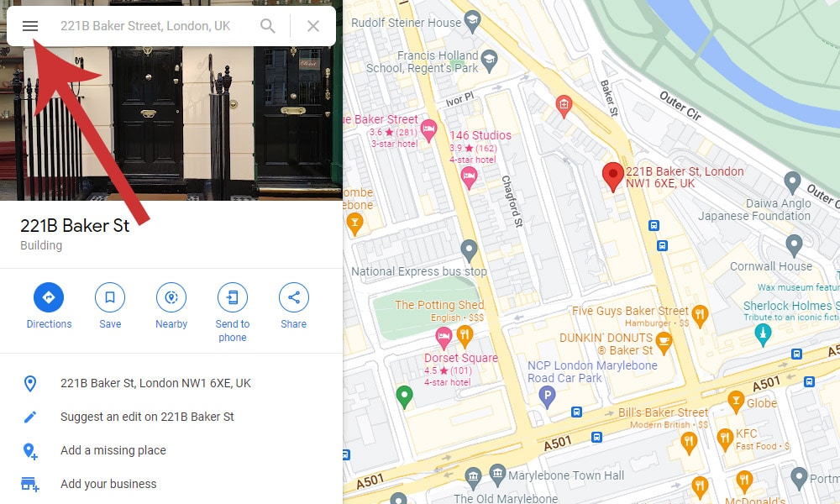
Task: Click Dunkin' Donuts Baker St cafe marker
Action: [x=664, y=344]
